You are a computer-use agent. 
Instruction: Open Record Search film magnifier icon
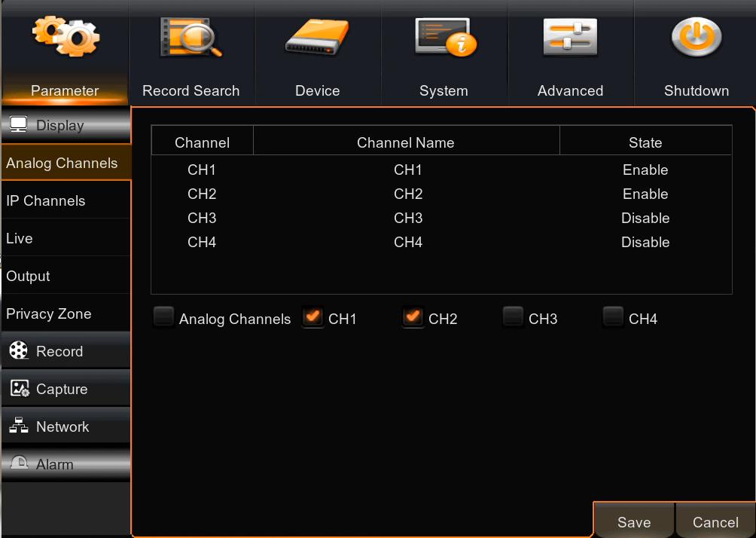[x=191, y=37]
